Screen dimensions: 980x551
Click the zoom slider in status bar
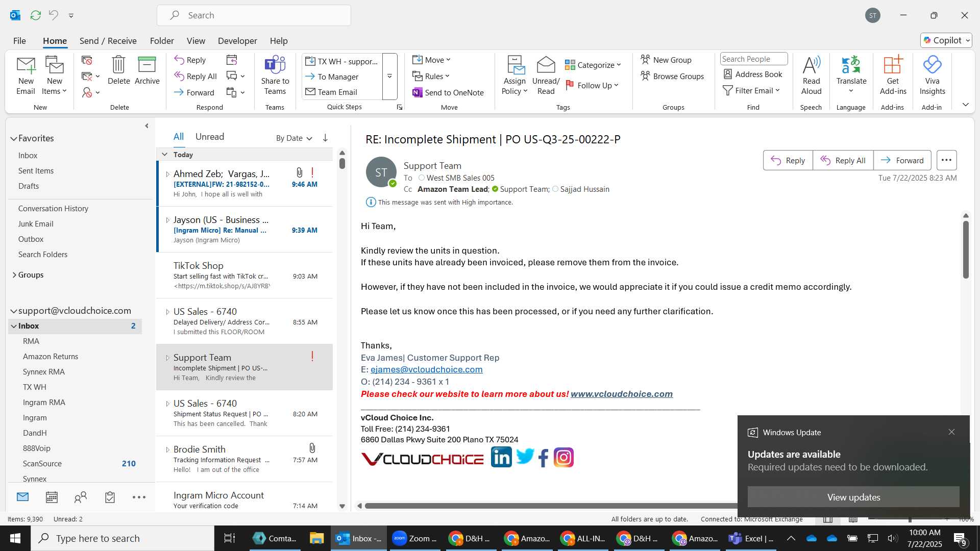pyautogui.click(x=910, y=519)
